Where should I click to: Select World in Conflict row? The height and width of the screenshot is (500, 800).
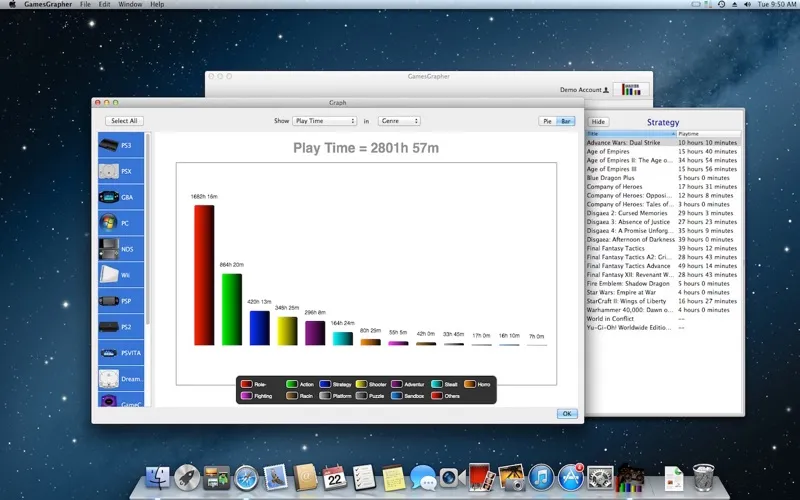(663, 318)
